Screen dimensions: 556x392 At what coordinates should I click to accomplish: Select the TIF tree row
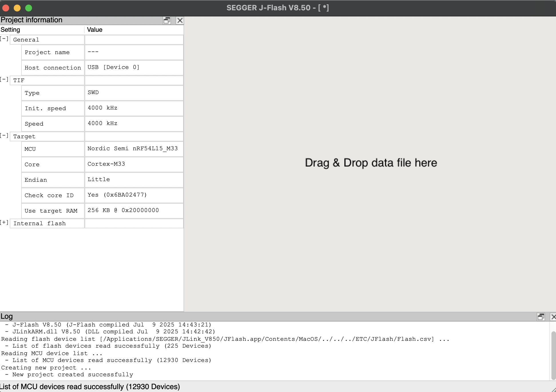tap(47, 80)
